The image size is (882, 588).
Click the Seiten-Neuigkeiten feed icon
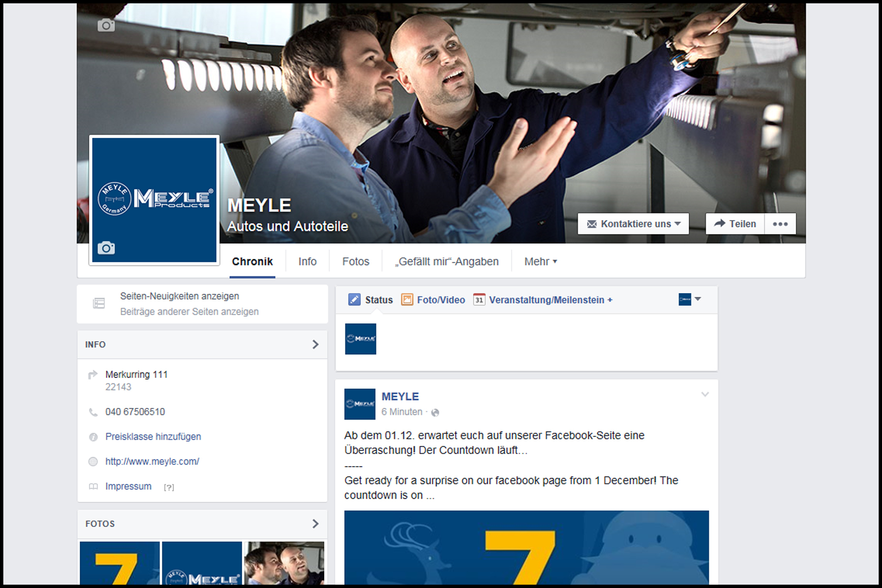coord(99,303)
